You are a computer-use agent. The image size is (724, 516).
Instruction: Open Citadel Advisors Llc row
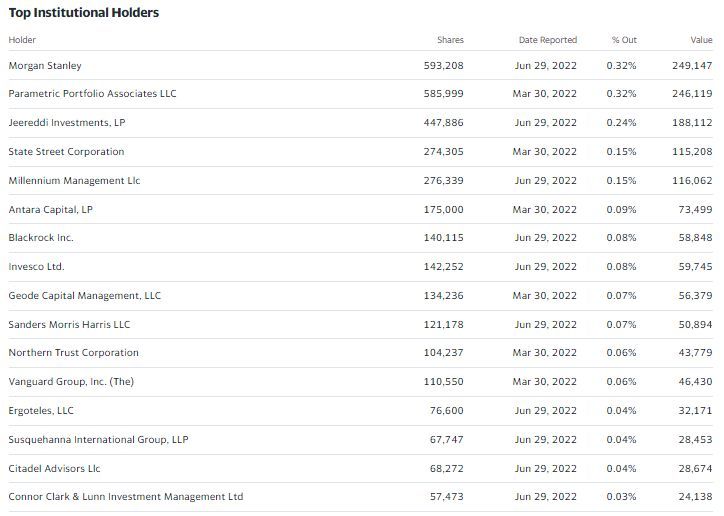[54, 469]
